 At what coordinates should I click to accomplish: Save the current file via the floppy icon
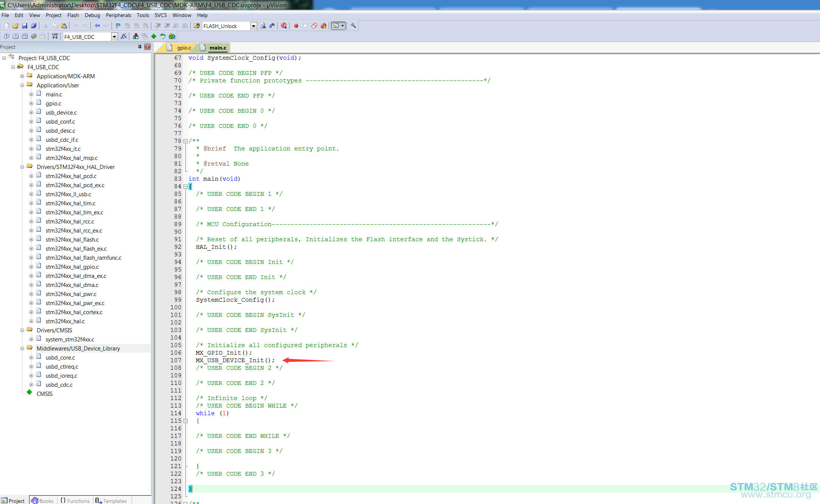coord(25,26)
